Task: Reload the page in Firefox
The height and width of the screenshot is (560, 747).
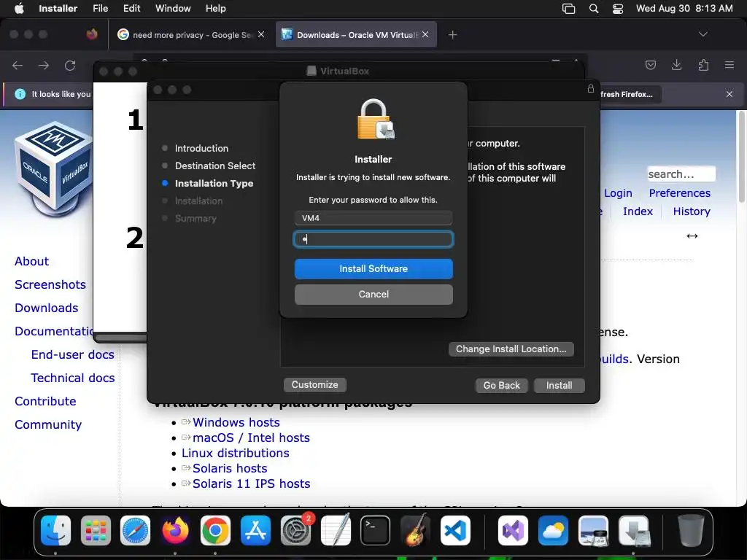Action: click(70, 65)
